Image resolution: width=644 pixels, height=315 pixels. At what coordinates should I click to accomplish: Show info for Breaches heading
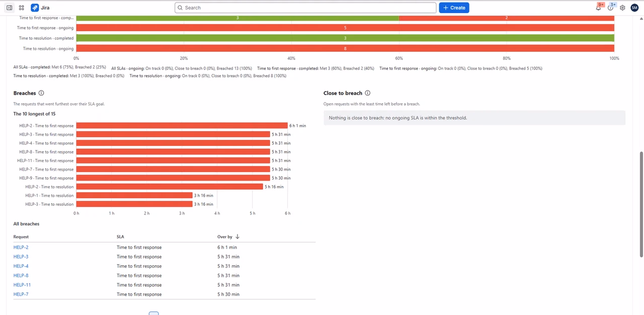41,93
